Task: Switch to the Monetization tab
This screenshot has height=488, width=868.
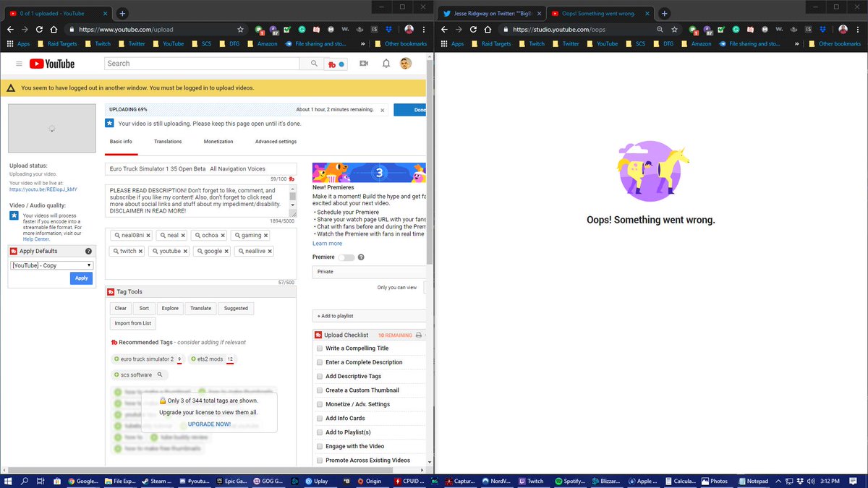Action: click(x=218, y=142)
